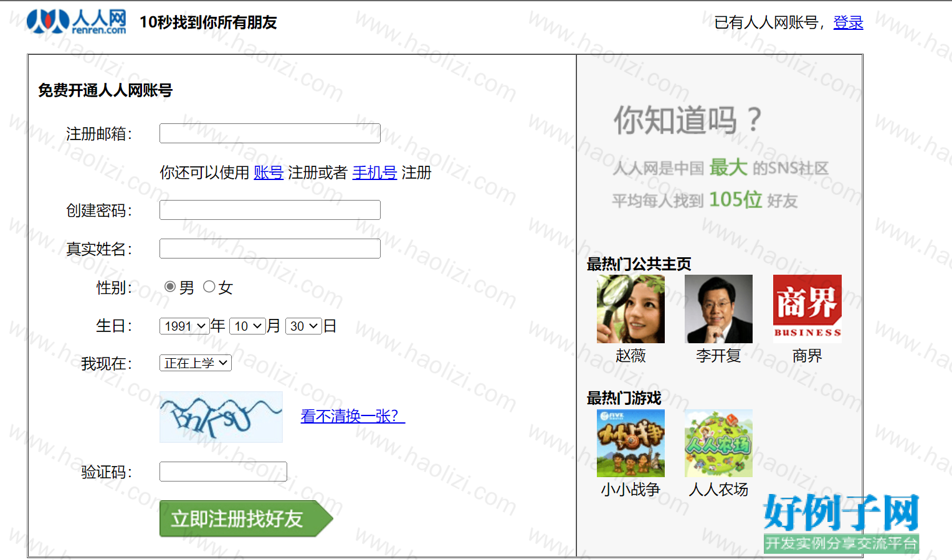The width and height of the screenshot is (952, 560).
Task: Click the 账号 registration link
Action: 269,173
